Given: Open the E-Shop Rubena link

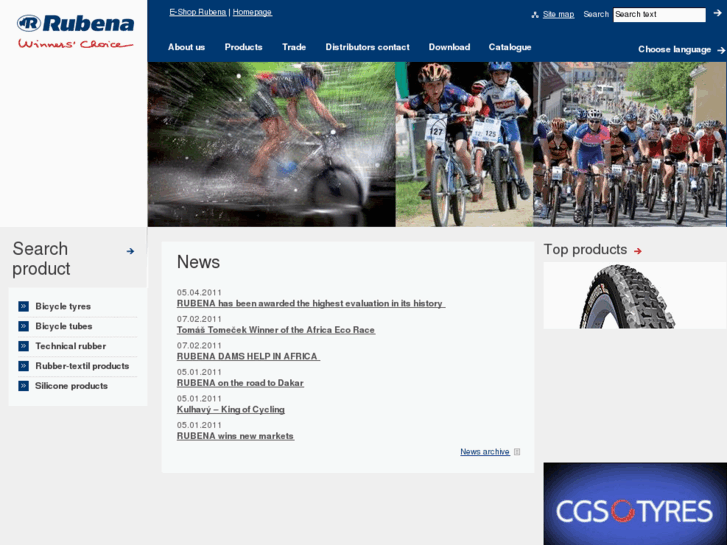Looking at the screenshot, I should point(198,12).
